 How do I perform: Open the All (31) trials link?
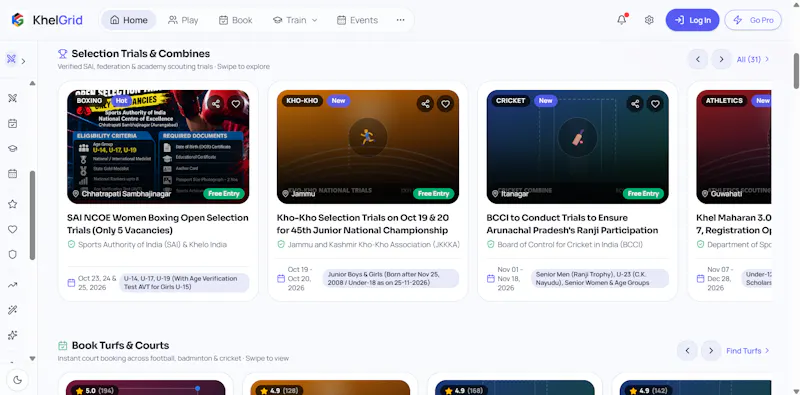(753, 59)
